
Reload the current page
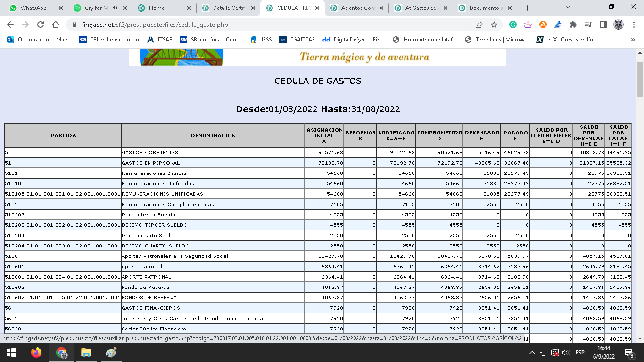coord(41,25)
